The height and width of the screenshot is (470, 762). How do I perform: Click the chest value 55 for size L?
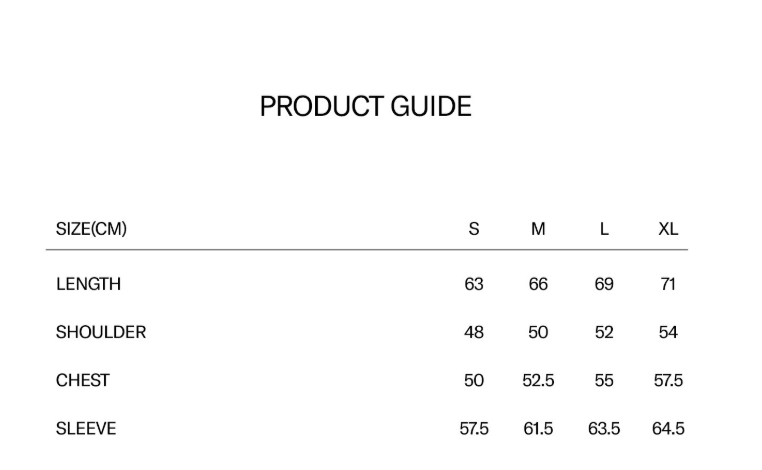pos(604,380)
